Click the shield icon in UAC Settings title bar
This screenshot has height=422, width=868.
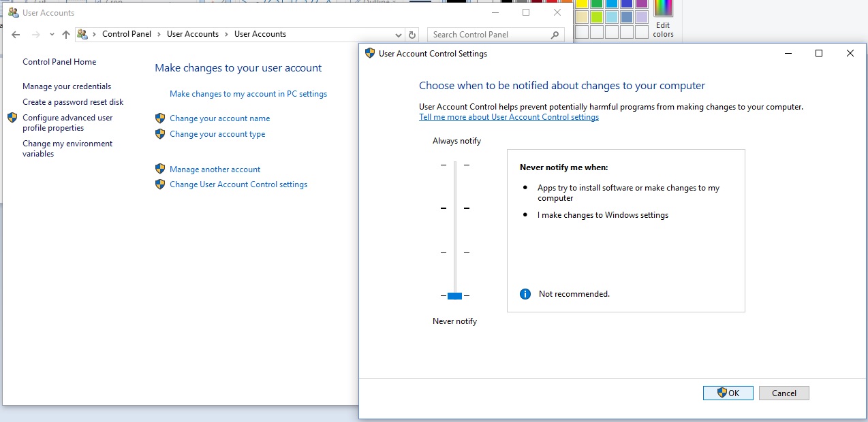(370, 53)
